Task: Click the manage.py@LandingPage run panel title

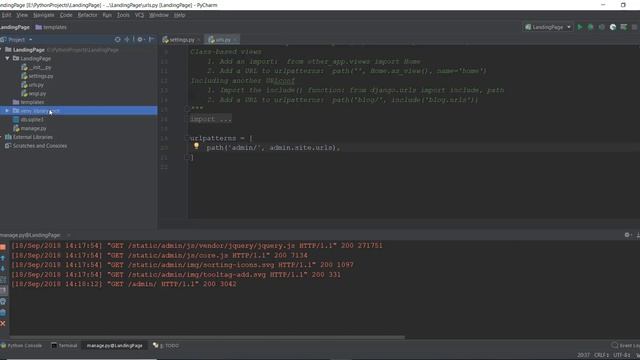Action: click(x=30, y=235)
